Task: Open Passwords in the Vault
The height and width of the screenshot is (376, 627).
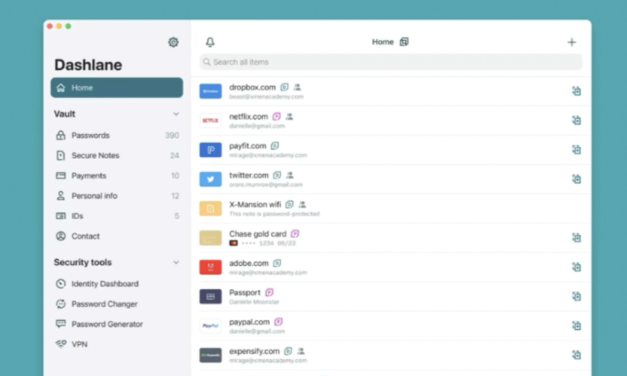Action: pyautogui.click(x=117, y=135)
